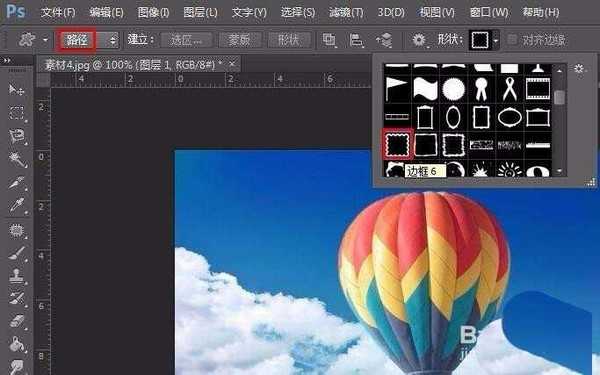Click the Custom Shape tool preset icon

pyautogui.click(x=27, y=39)
